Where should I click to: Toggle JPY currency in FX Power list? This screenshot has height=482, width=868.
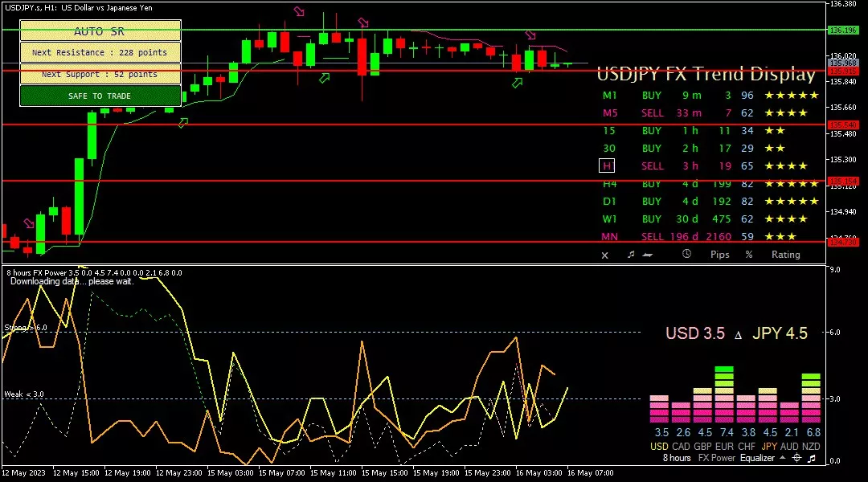(770, 446)
